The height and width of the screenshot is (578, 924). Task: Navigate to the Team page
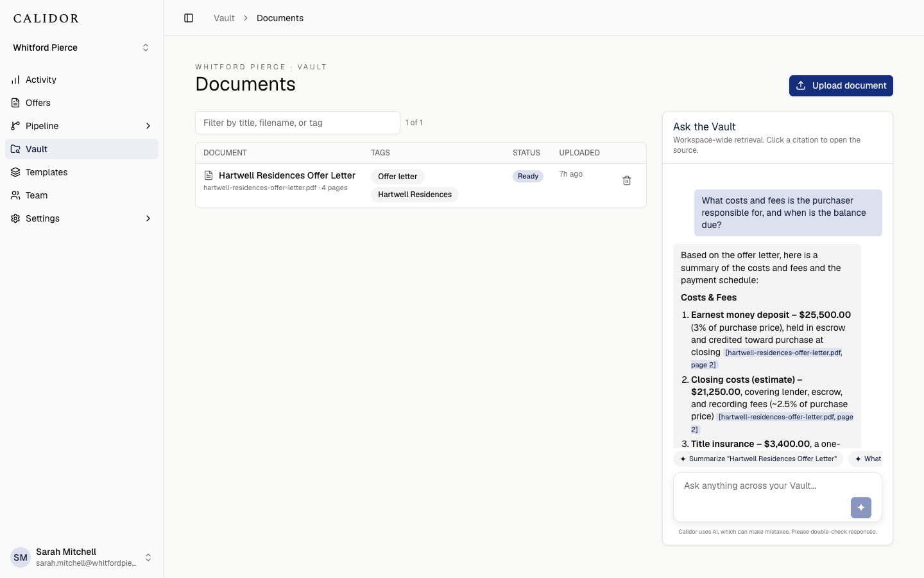(81, 195)
